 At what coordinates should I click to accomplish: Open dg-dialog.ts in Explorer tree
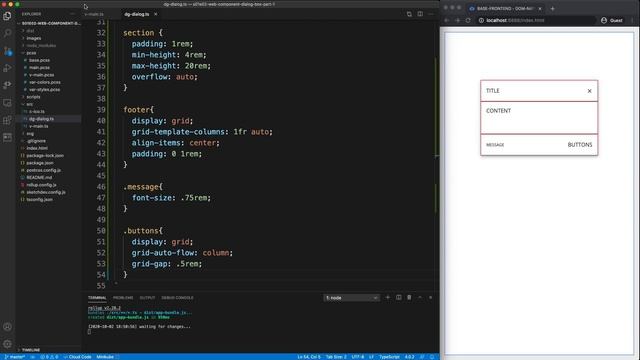point(41,119)
